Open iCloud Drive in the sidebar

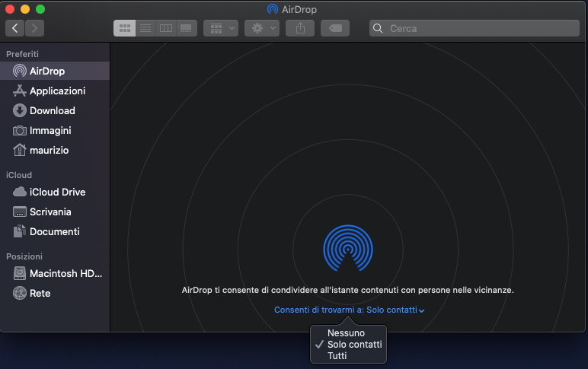coord(55,192)
